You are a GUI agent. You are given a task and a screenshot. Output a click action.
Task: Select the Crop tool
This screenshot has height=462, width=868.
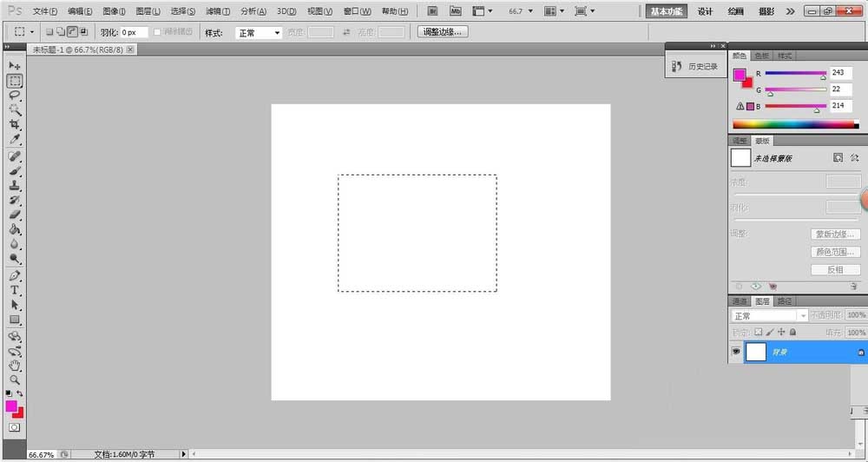point(15,125)
